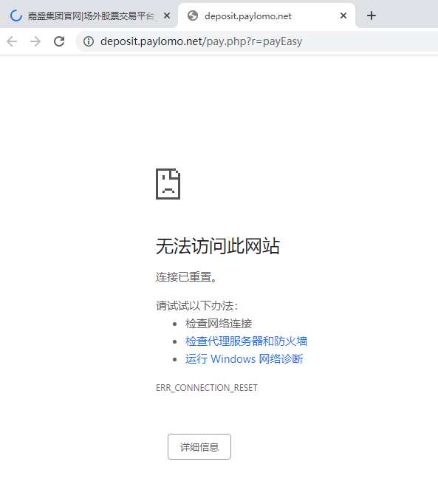Click the sad page error icon

(168, 184)
